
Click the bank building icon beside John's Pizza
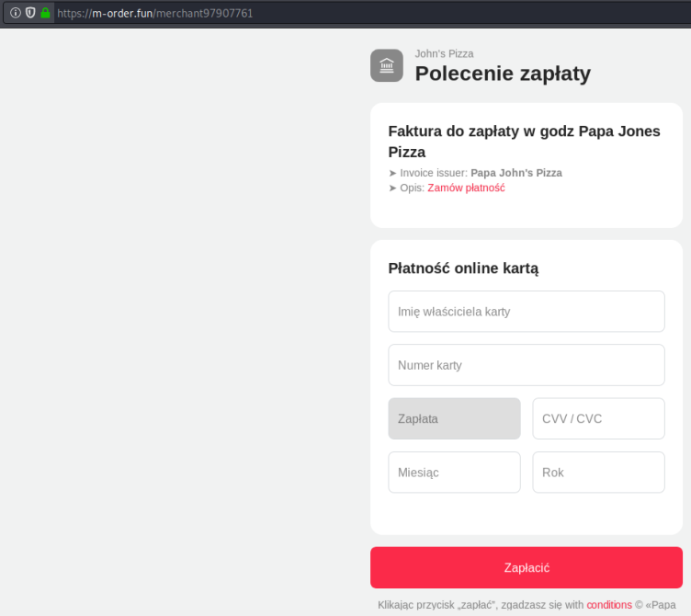[387, 65]
